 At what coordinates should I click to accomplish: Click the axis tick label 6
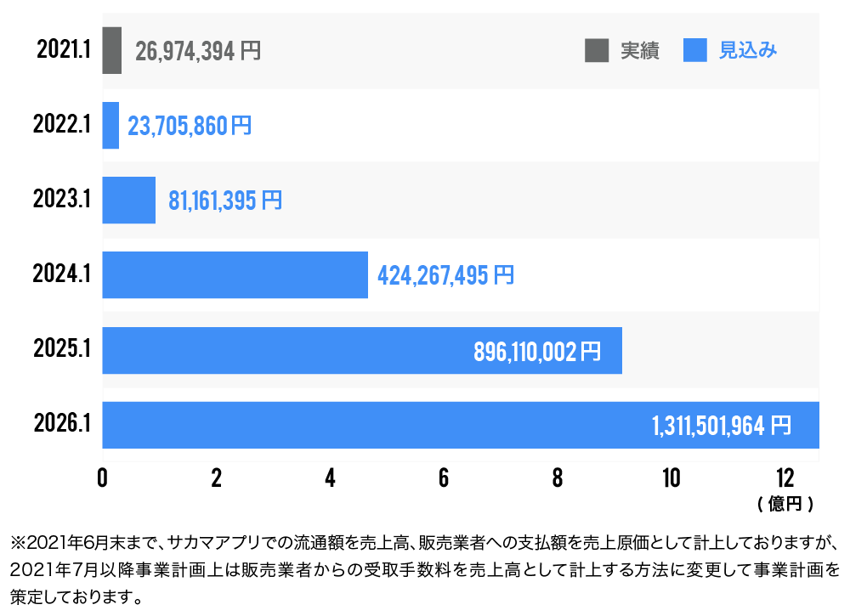click(444, 478)
